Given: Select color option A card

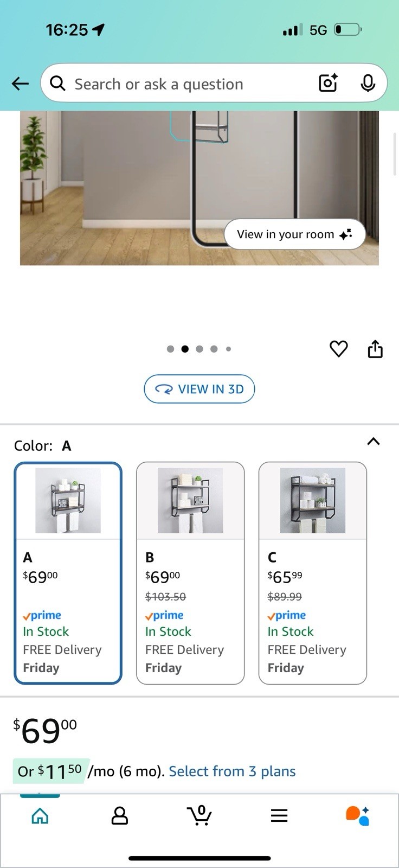Looking at the screenshot, I should 68,573.
